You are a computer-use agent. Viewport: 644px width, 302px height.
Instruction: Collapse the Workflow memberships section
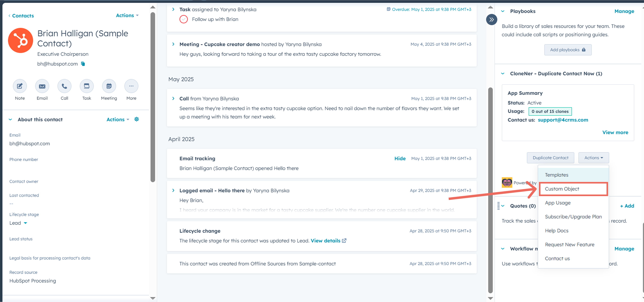click(x=503, y=249)
